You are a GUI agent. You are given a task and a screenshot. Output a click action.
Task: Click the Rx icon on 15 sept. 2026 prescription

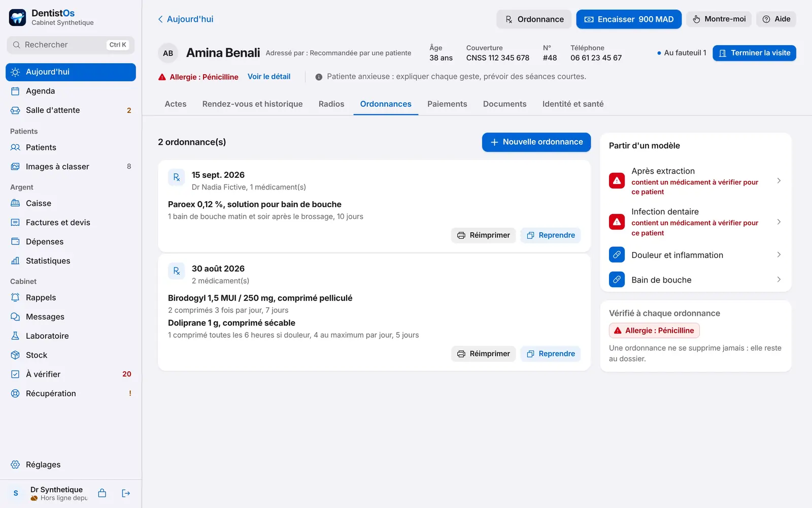pos(177,177)
